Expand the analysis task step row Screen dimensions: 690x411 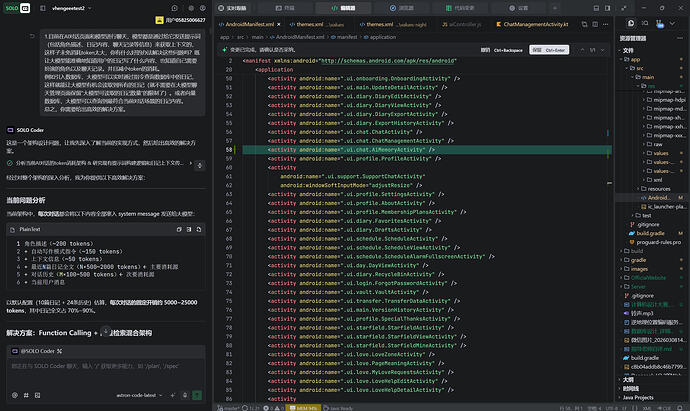[x=99, y=163]
